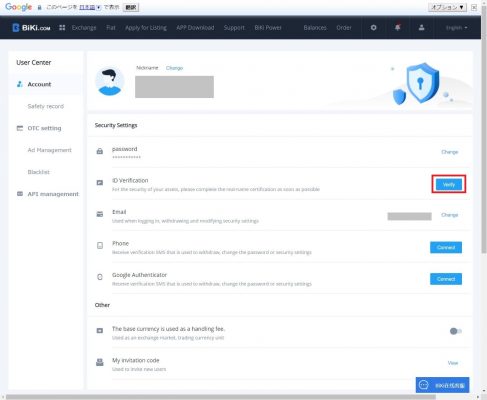
Task: Open the notification bell icon
Action: (x=397, y=28)
